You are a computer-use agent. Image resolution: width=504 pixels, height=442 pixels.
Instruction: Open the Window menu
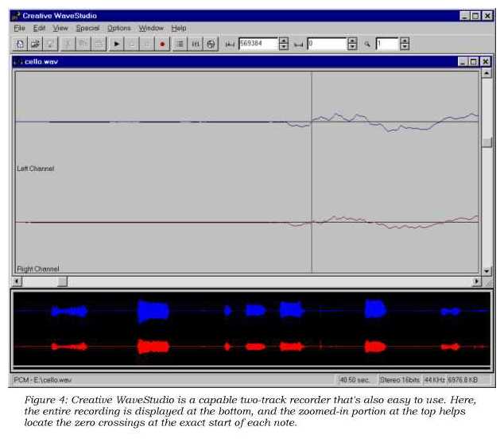(x=151, y=29)
